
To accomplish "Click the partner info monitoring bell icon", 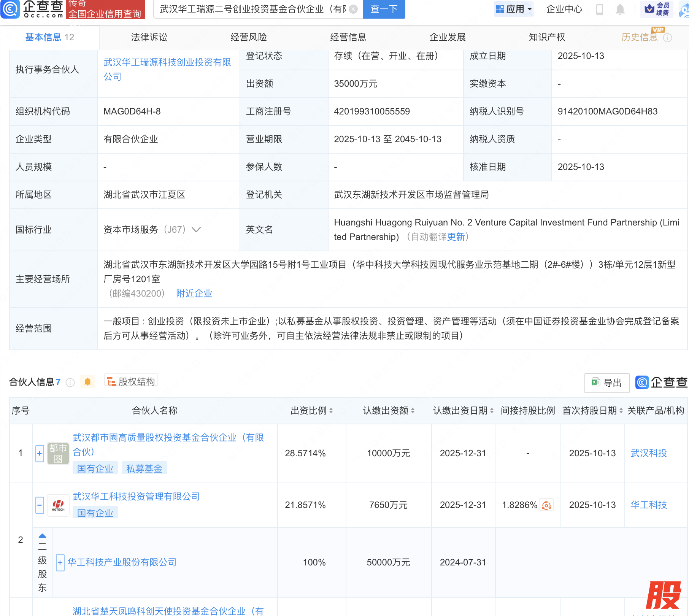I will point(87,382).
